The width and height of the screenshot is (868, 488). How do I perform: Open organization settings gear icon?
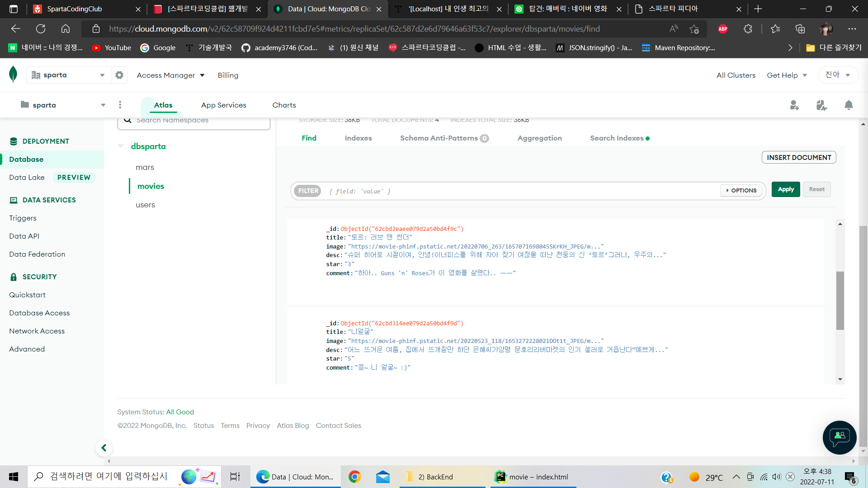pos(119,75)
